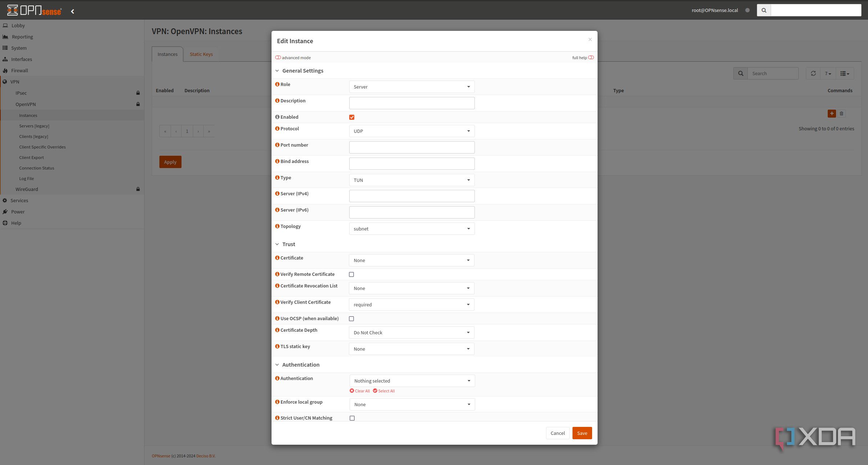Uncheck the Enabled checkbox
Image resolution: width=868 pixels, height=465 pixels.
[352, 117]
